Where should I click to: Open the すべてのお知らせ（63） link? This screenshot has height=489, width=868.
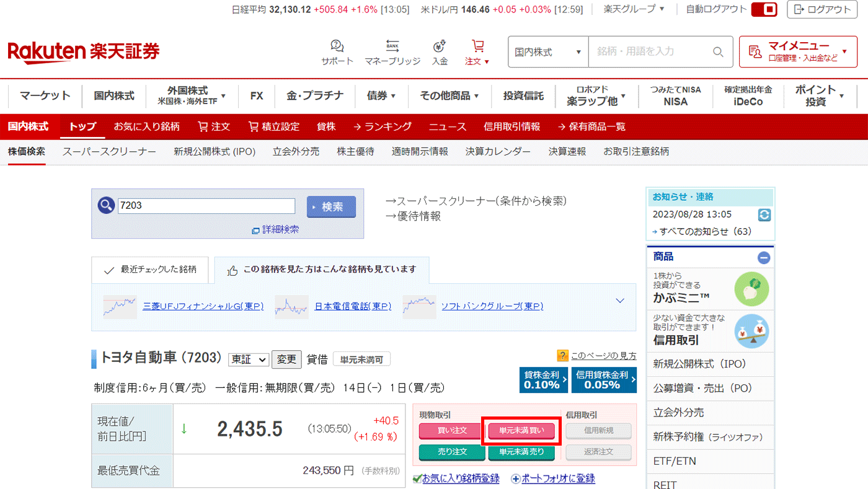(705, 231)
